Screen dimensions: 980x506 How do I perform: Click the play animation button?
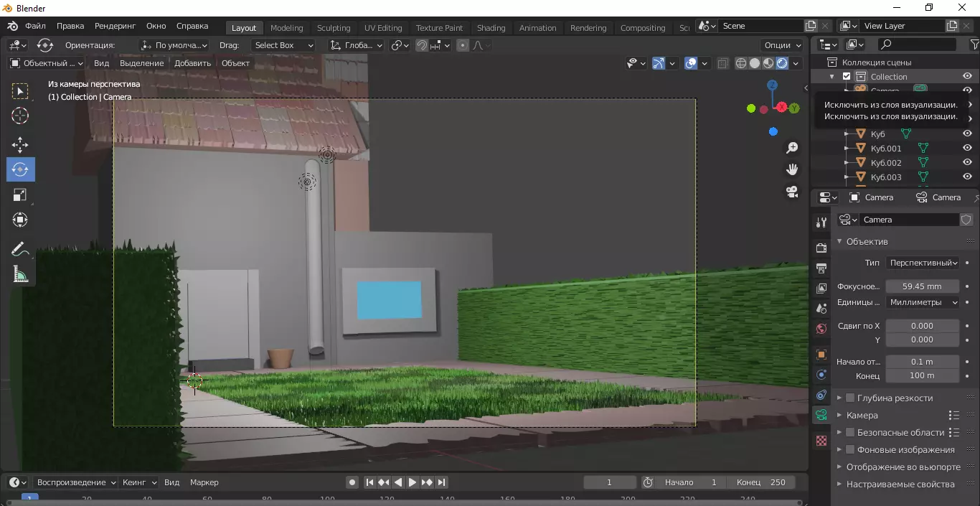tap(413, 482)
